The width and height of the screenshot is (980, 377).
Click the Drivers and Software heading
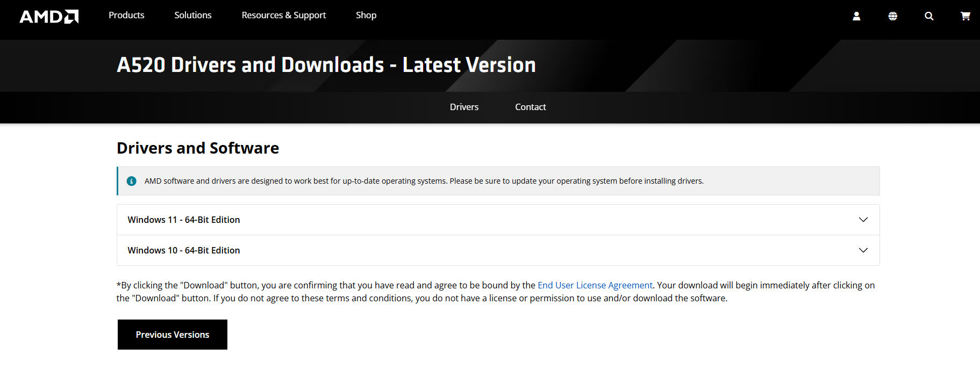pos(198,148)
